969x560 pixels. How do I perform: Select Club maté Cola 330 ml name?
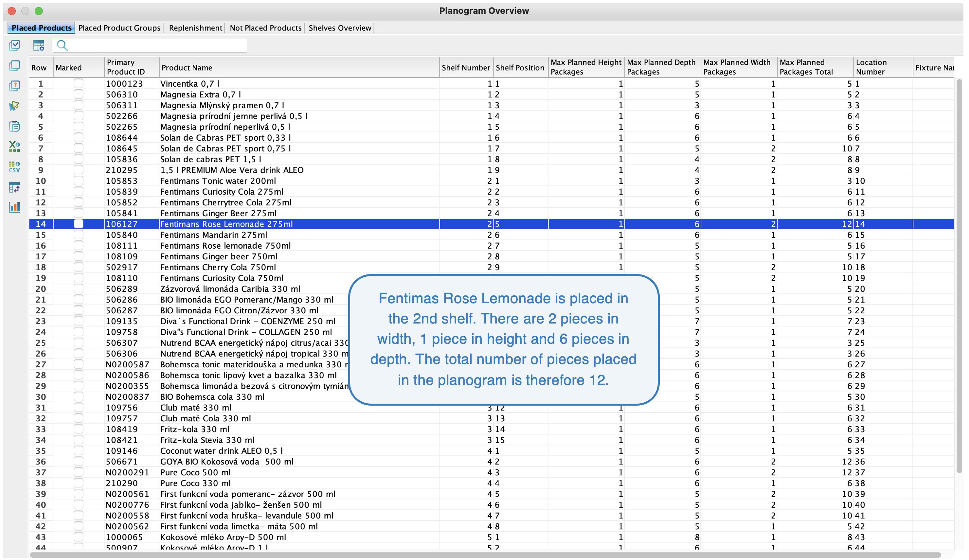[x=205, y=418]
